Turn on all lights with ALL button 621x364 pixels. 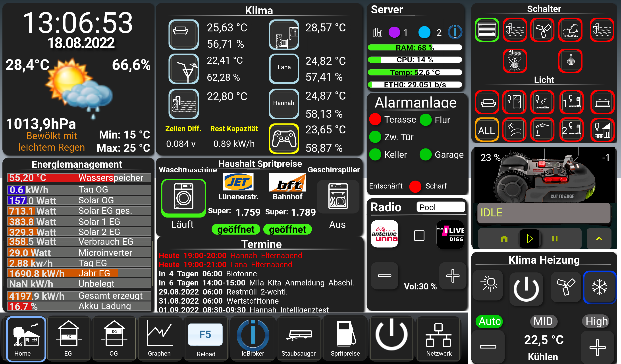tap(487, 130)
